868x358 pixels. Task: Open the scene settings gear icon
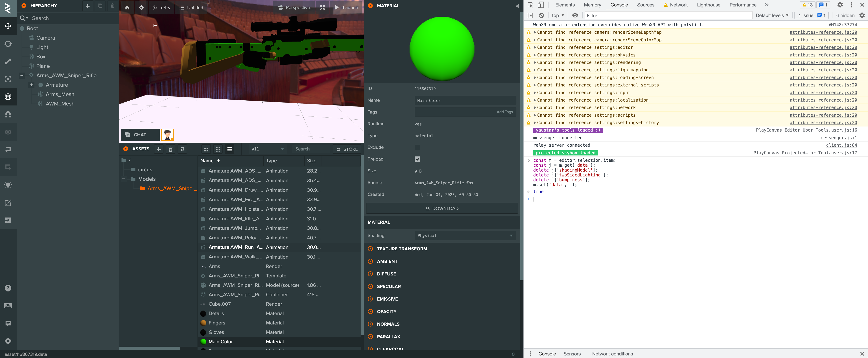[x=141, y=7]
